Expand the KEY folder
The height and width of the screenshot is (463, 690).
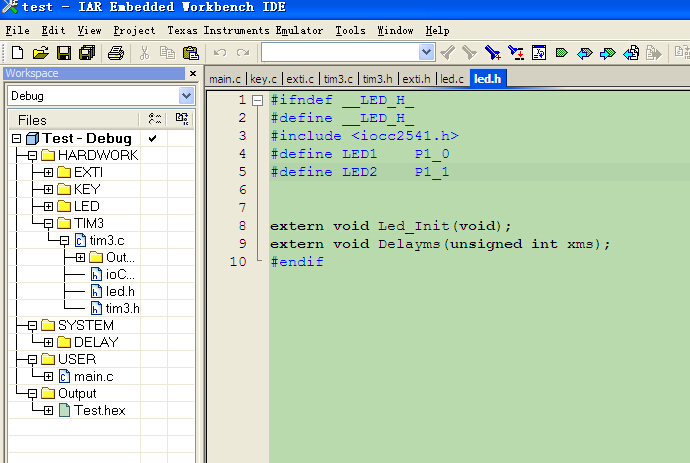point(48,190)
